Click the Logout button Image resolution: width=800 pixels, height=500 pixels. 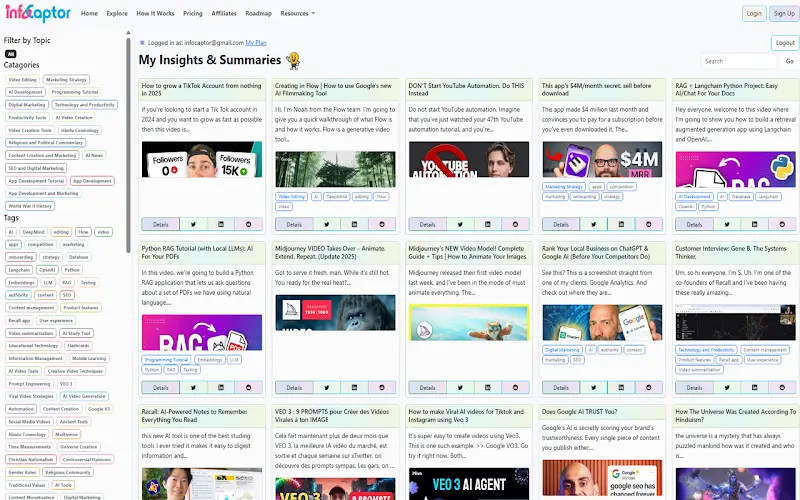click(785, 43)
